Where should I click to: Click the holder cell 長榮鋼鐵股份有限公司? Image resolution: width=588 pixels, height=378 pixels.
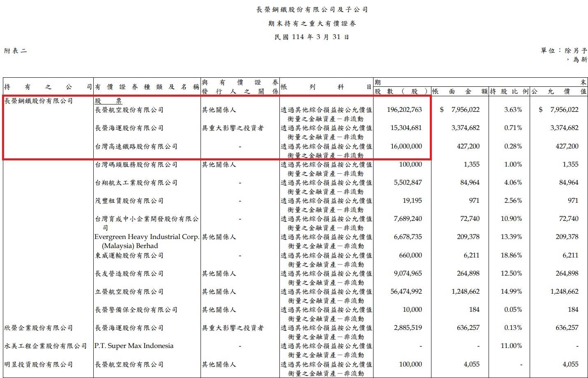click(x=39, y=101)
